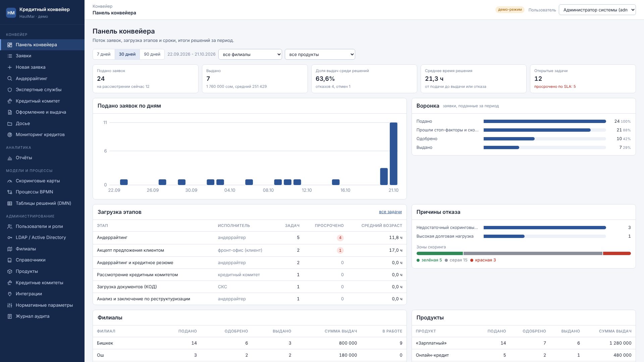Click the «Зарплатный» product row
The width and height of the screenshot is (644, 362).
(524, 343)
